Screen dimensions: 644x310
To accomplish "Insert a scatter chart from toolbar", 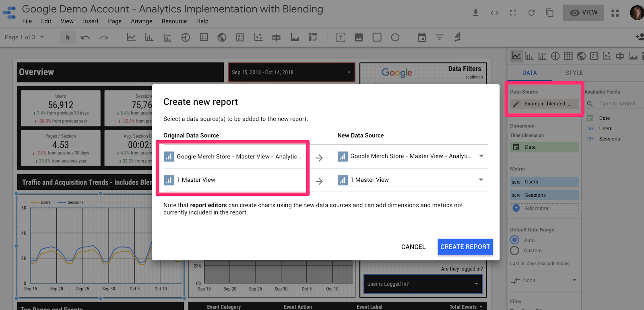I will point(258,37).
